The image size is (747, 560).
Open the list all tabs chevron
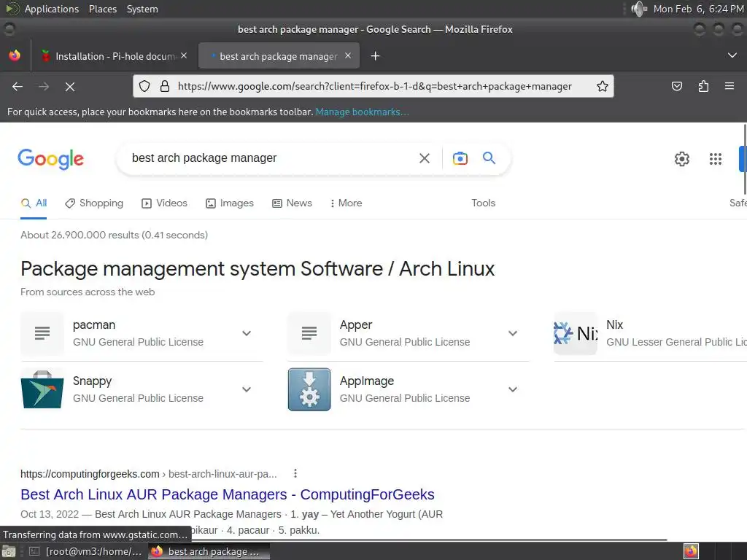pyautogui.click(x=732, y=55)
